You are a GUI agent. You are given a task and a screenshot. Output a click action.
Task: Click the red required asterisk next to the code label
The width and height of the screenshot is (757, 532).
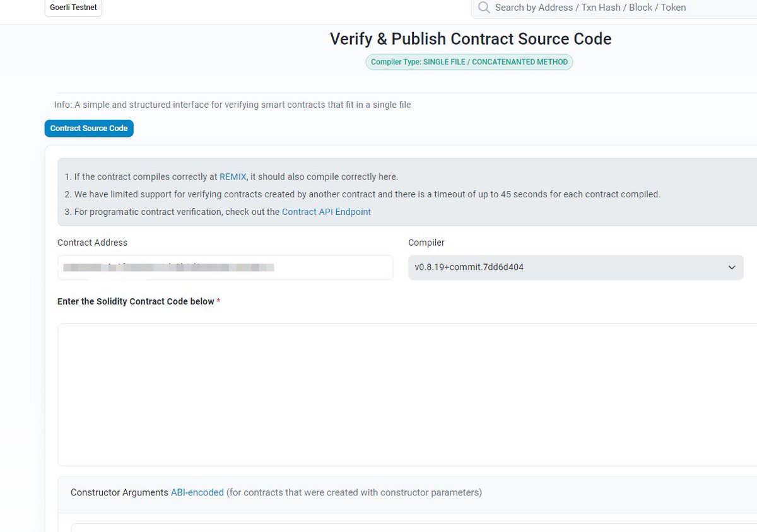(219, 301)
